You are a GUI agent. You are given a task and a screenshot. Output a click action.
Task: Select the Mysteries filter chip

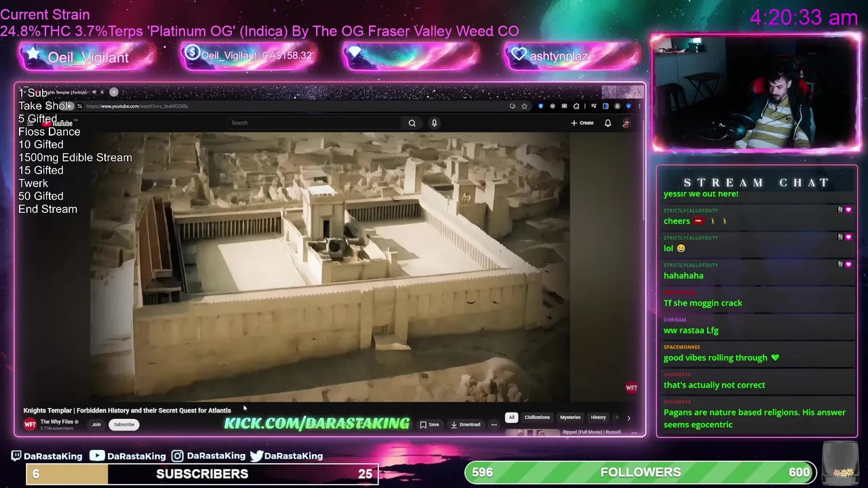pos(570,418)
